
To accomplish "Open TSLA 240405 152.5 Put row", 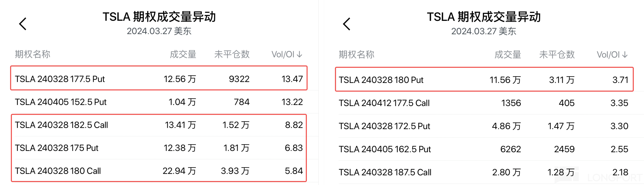I will click(61, 102).
